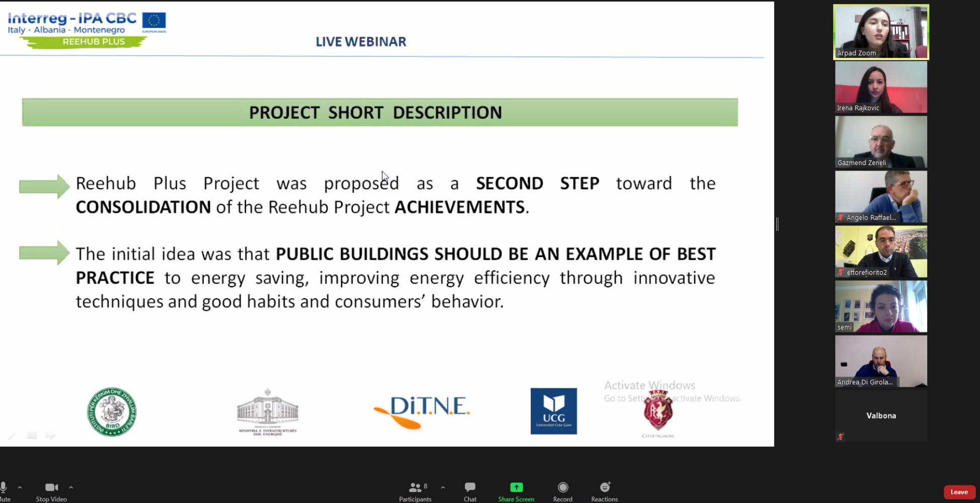
Task: Select Irena Rajkovic's video thumbnail
Action: 881,87
